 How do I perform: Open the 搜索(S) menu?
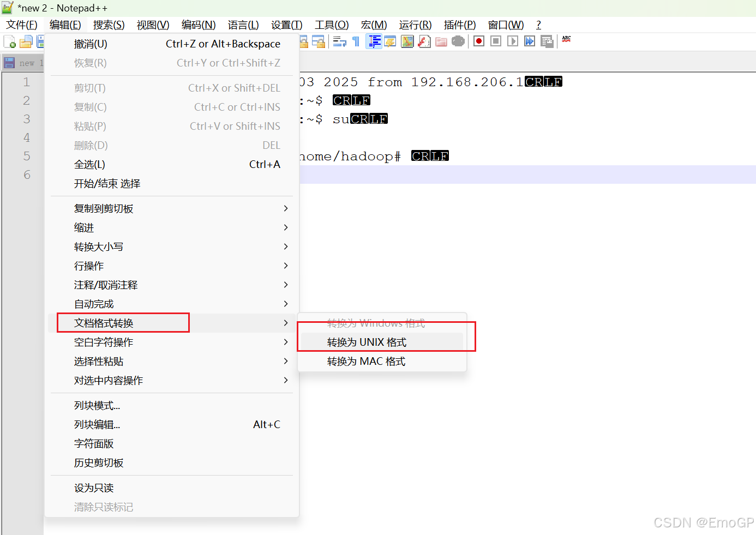[109, 25]
